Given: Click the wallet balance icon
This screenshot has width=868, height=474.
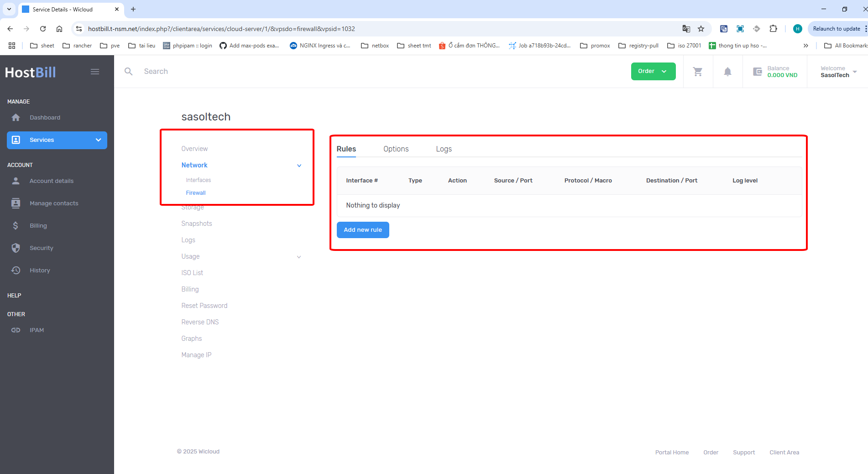Looking at the screenshot, I should pyautogui.click(x=757, y=72).
